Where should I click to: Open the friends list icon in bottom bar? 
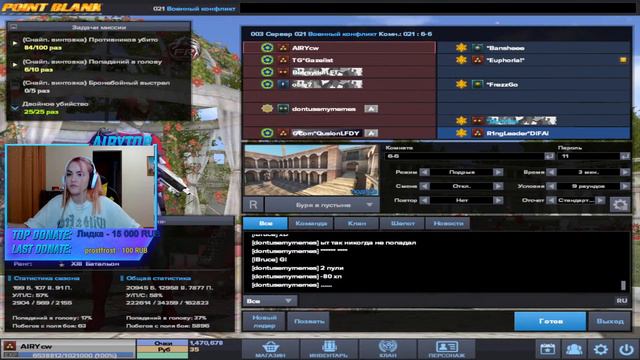click(574, 349)
